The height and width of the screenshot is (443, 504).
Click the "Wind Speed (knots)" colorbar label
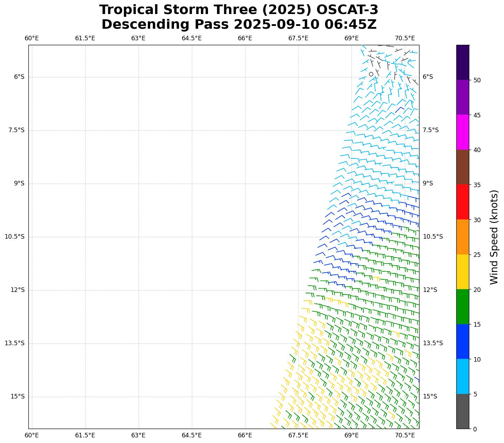[x=494, y=237]
